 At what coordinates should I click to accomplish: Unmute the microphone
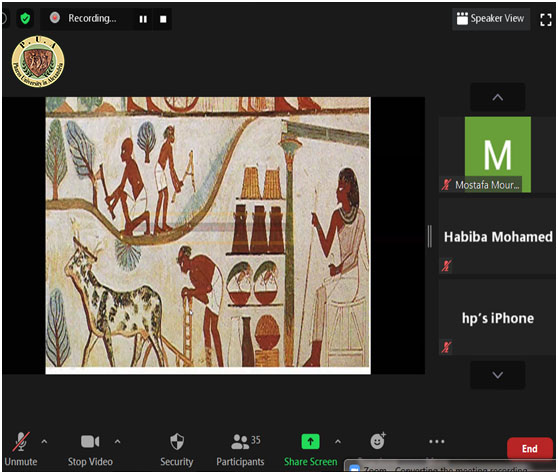[x=21, y=449]
